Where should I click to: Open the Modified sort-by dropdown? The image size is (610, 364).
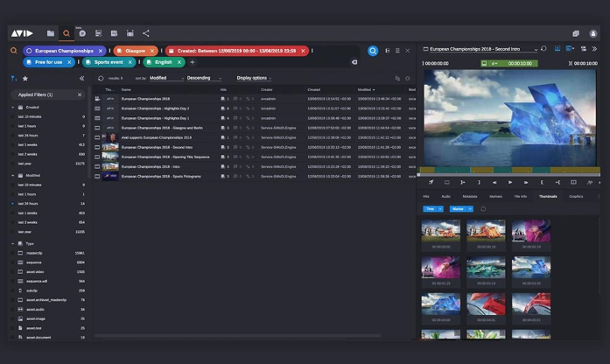click(x=165, y=78)
